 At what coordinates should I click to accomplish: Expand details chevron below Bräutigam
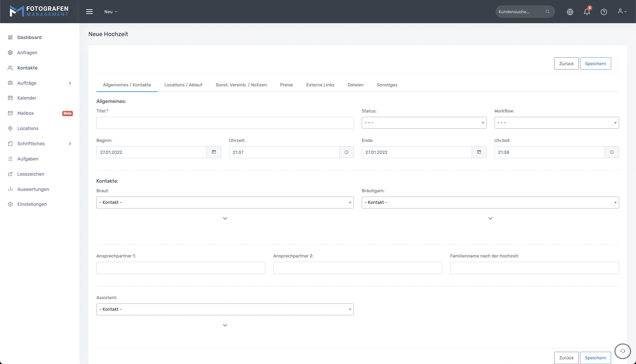coord(490,218)
